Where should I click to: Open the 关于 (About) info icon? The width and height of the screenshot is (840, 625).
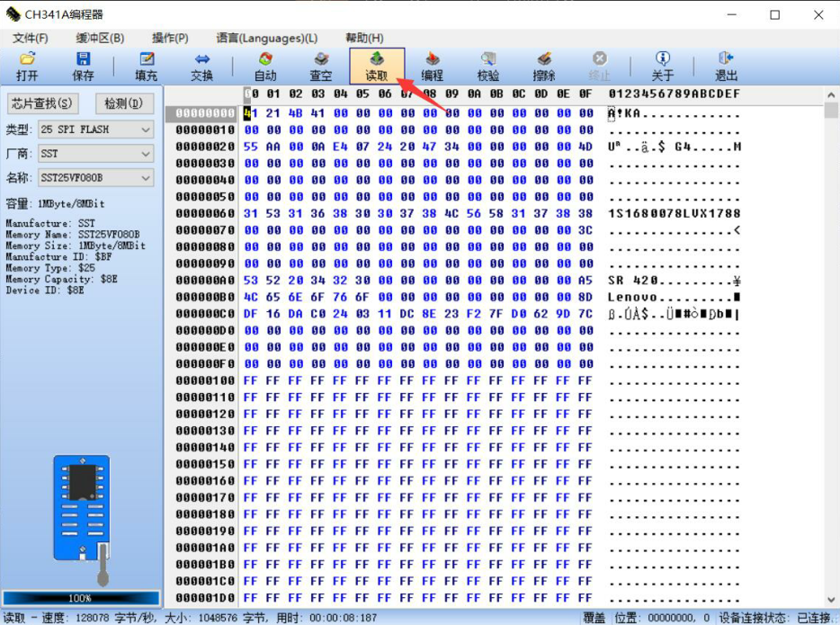pos(663,58)
